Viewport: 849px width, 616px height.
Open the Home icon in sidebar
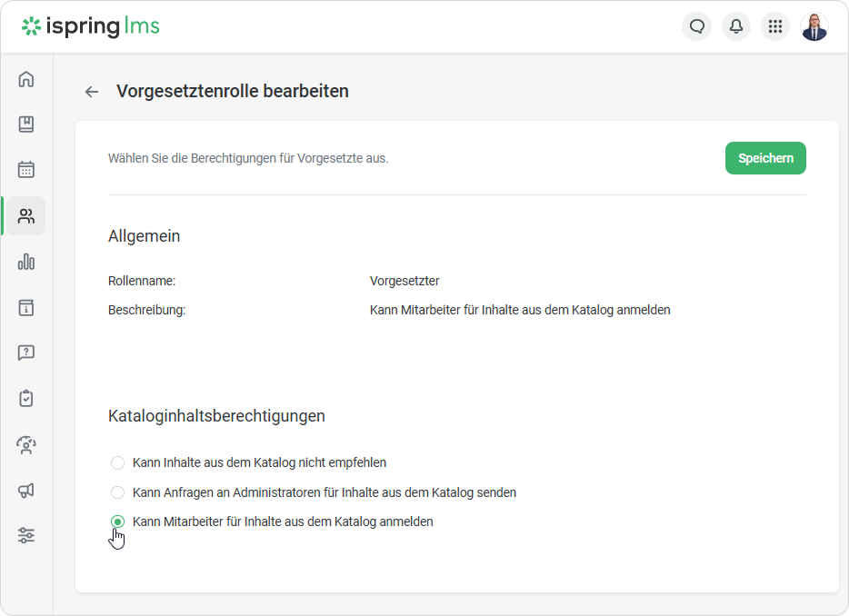pos(26,79)
